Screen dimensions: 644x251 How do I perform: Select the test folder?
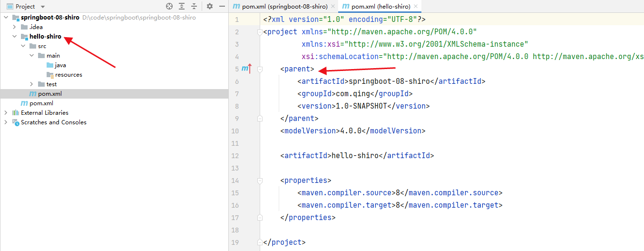pos(52,84)
